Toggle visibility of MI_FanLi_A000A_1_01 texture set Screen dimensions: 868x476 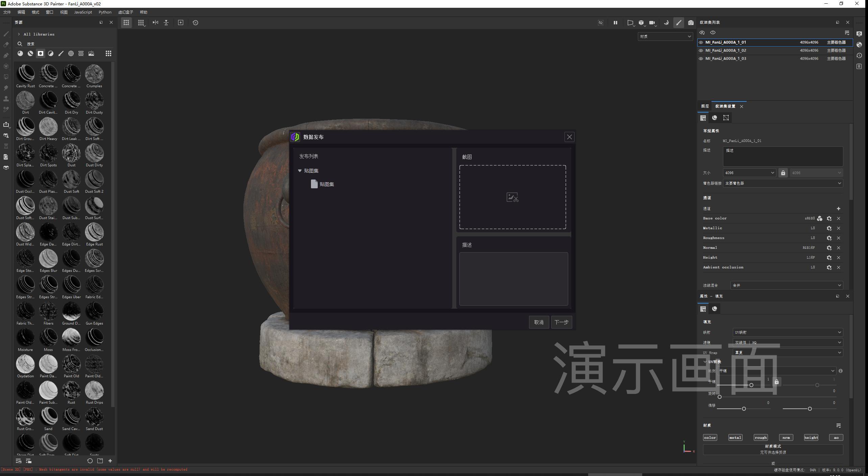(x=701, y=42)
